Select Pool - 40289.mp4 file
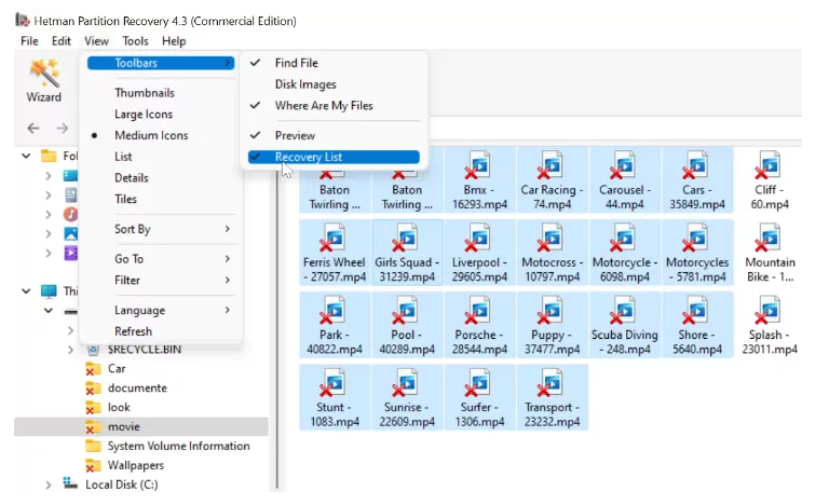This screenshot has width=820, height=500. click(407, 325)
